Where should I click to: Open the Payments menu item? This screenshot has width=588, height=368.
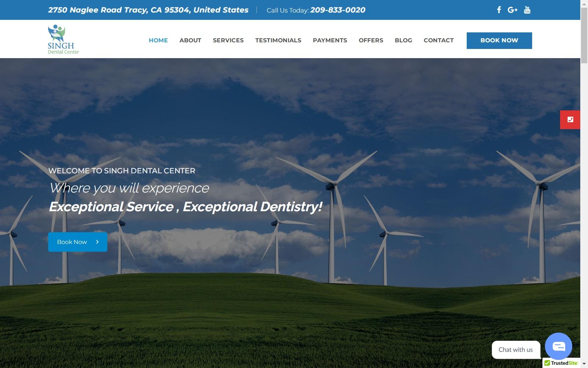click(330, 40)
